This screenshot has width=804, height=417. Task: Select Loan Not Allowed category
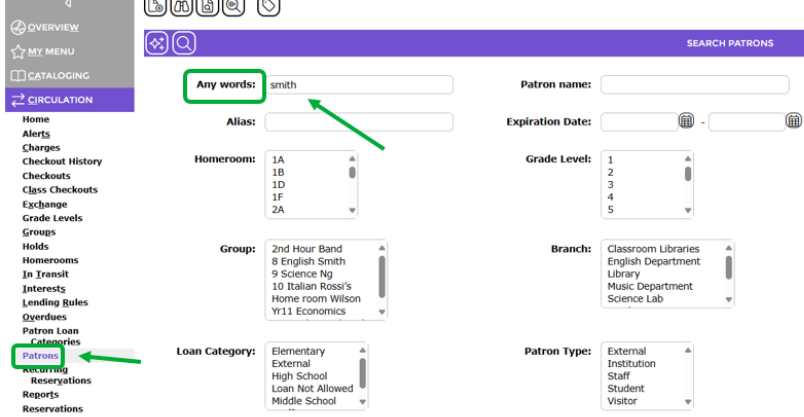312,388
